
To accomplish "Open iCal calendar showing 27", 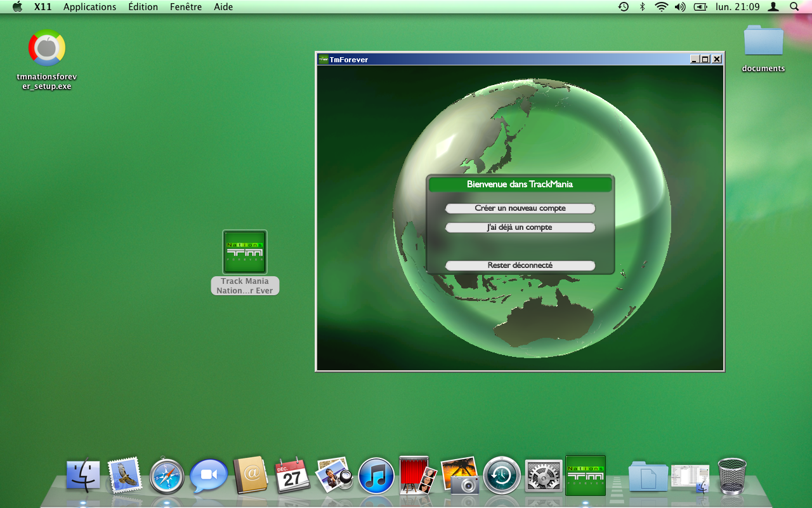I will coord(292,476).
